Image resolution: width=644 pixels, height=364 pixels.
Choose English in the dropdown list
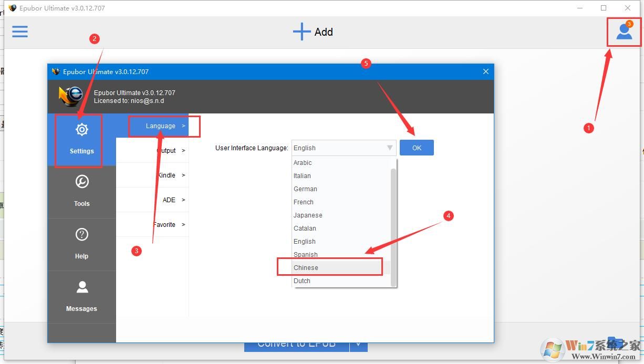(341, 242)
